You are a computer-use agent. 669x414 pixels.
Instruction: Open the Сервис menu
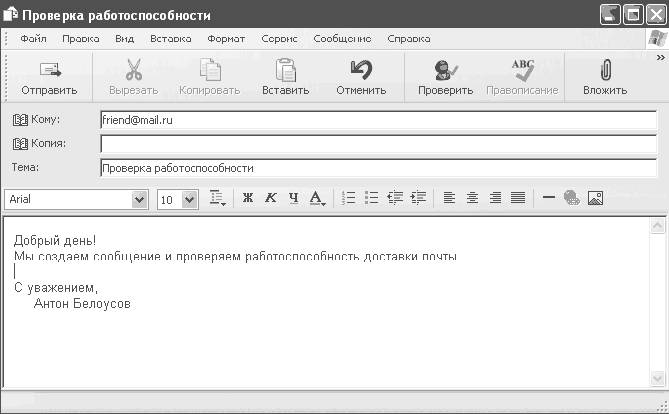(x=279, y=39)
